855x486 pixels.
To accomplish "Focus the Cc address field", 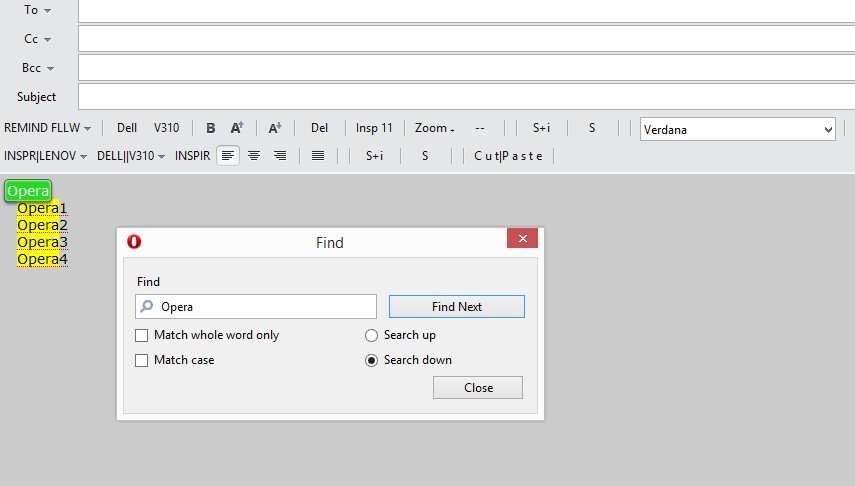I will click(x=466, y=39).
